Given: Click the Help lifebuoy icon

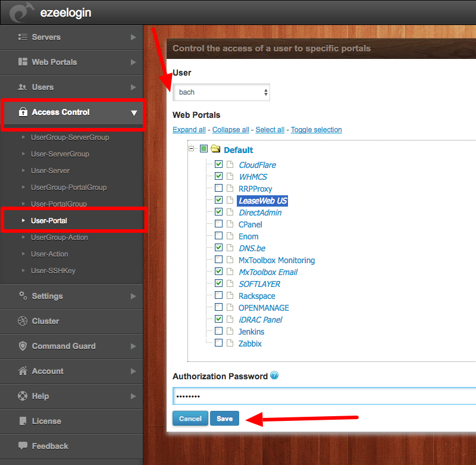Looking at the screenshot, I should coord(23,396).
